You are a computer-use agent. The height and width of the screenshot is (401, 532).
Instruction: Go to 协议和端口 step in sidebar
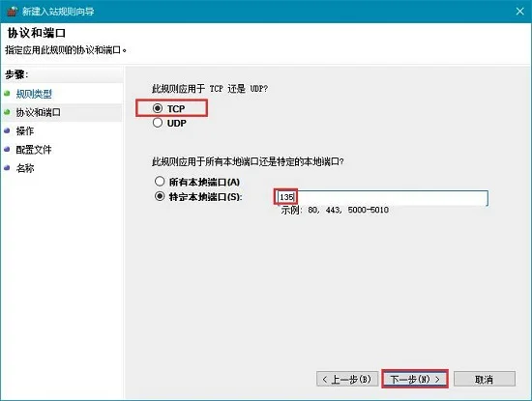click(39, 112)
